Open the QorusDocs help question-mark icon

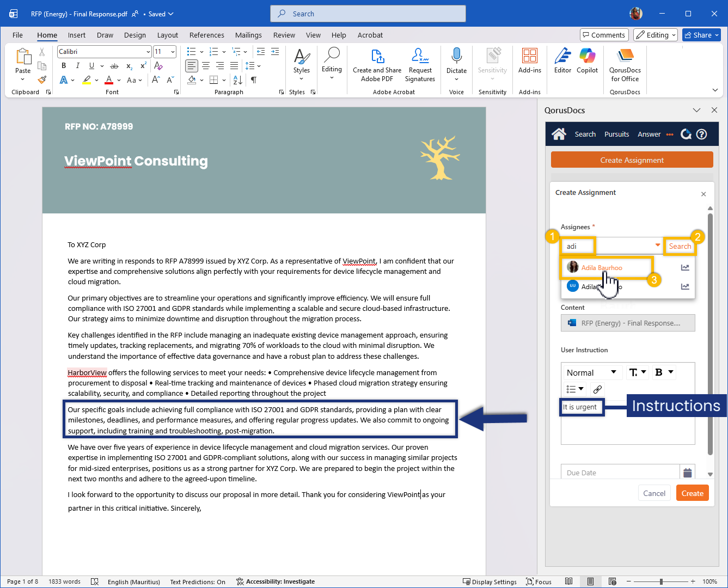702,134
